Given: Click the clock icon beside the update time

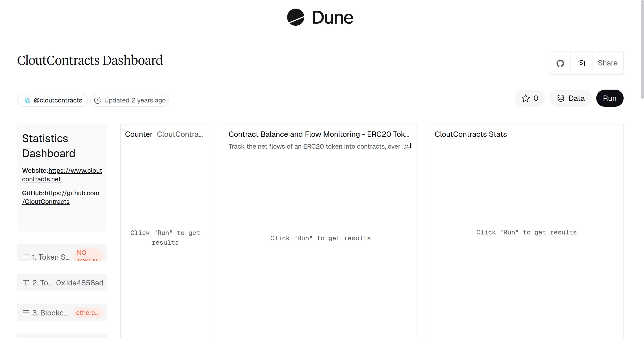Looking at the screenshot, I should pos(98,100).
